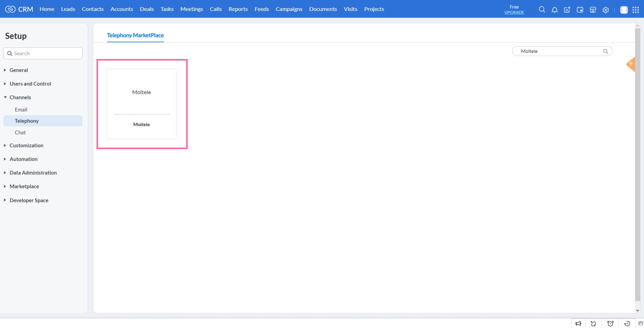Click the scrollbar down arrow

click(638, 310)
